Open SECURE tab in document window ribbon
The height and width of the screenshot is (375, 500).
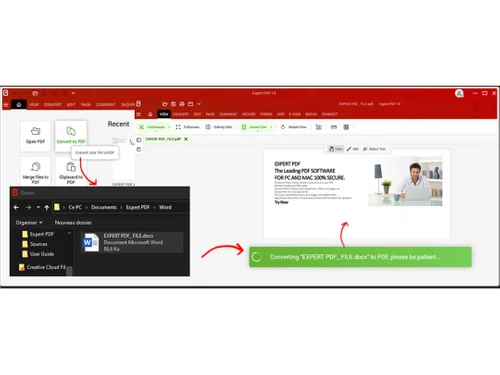[x=249, y=114]
